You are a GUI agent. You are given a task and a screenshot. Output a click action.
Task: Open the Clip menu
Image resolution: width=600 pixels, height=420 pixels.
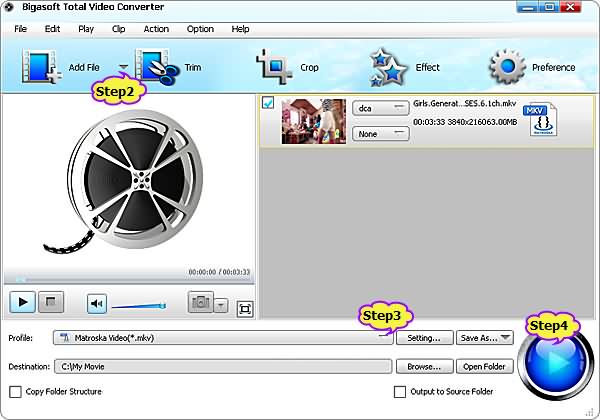coord(119,29)
